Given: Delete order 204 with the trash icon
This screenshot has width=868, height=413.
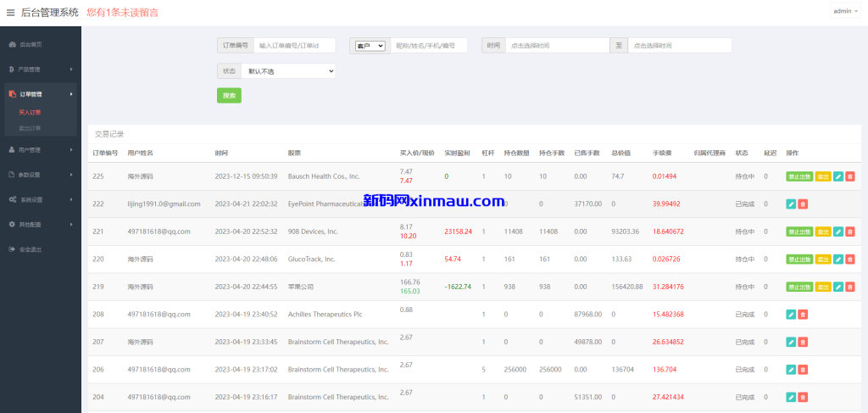Looking at the screenshot, I should (803, 397).
